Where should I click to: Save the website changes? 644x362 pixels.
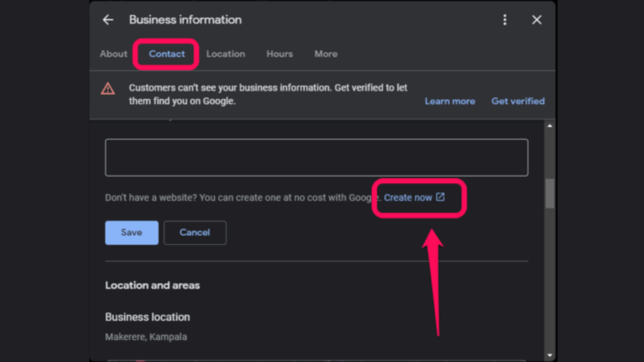coord(131,233)
